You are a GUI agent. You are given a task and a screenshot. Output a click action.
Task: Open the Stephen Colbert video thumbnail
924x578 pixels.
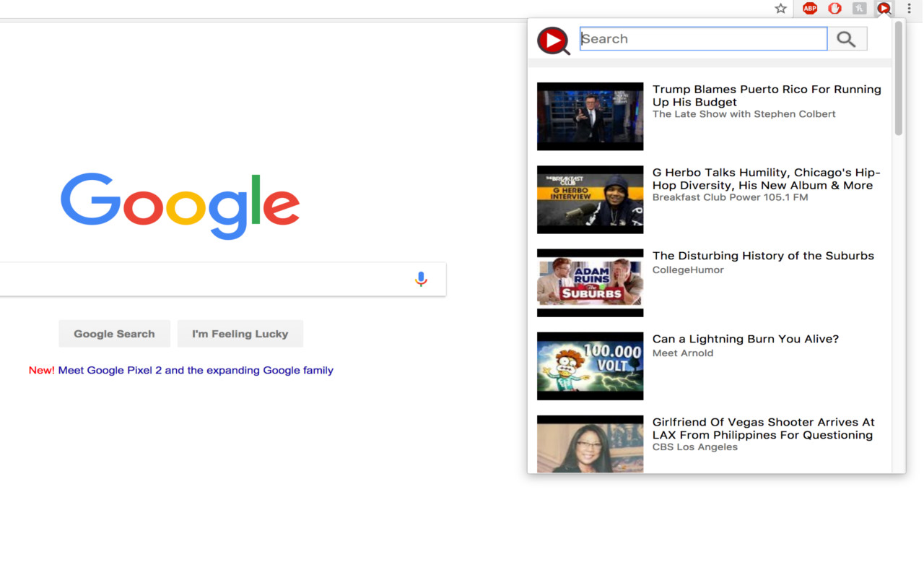[590, 116]
